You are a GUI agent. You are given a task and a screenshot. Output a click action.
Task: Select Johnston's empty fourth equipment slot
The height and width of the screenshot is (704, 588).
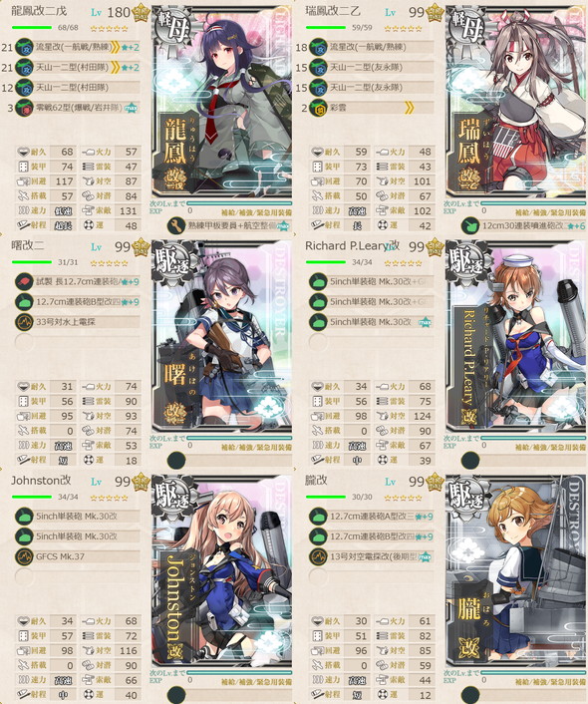[x=24, y=576]
